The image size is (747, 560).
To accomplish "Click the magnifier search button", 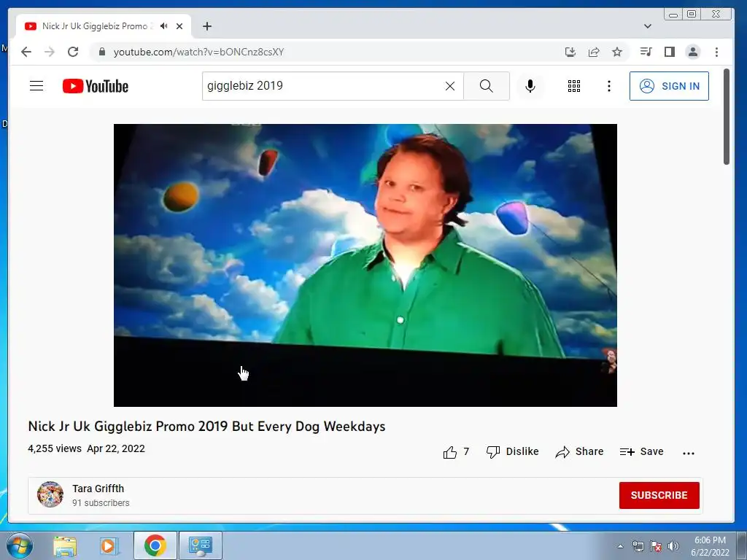I will (x=487, y=86).
